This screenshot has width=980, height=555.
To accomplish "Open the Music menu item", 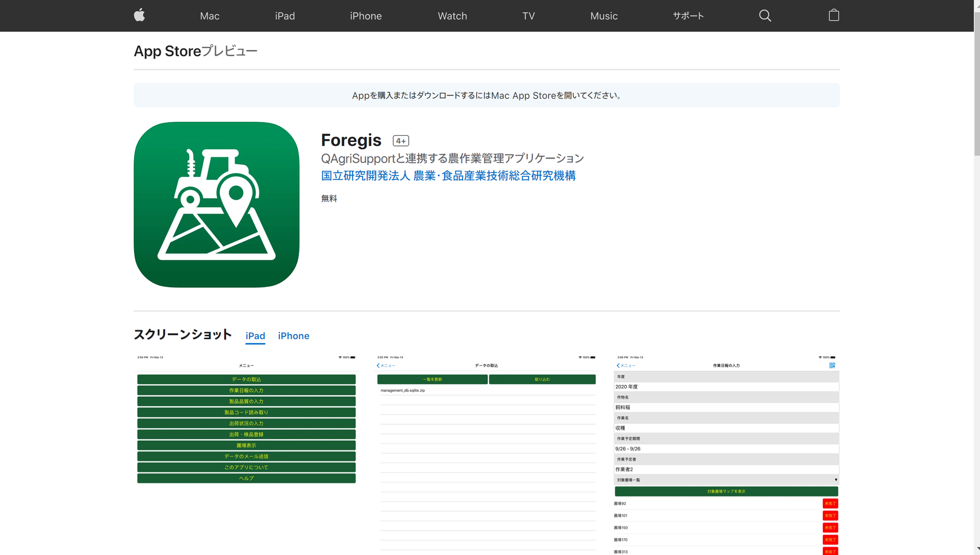I will (604, 16).
